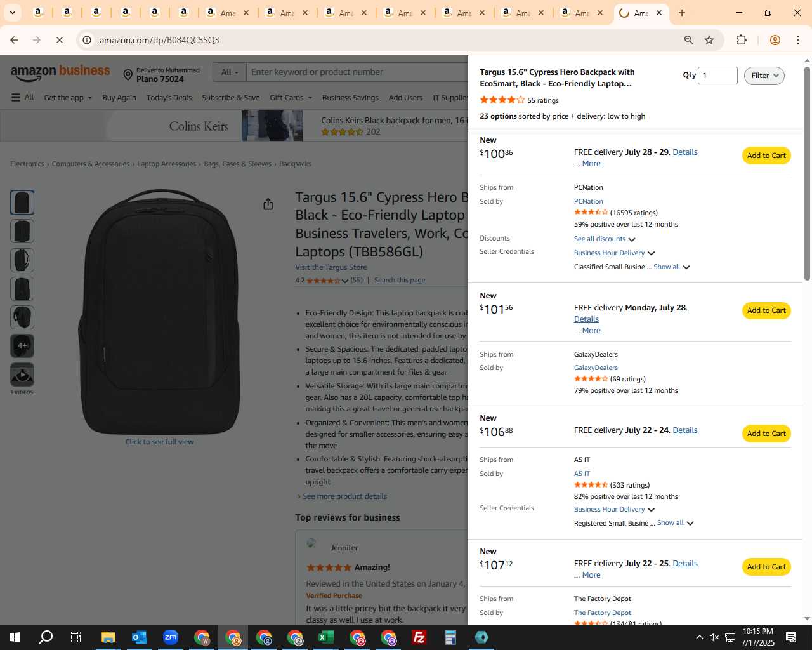Select the first backpack thumbnail
Image resolution: width=812 pixels, height=650 pixels.
22,202
